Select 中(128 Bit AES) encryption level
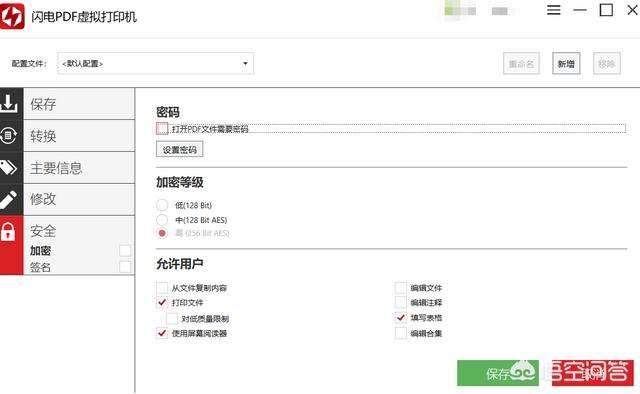The width and height of the screenshot is (640, 394). point(162,220)
